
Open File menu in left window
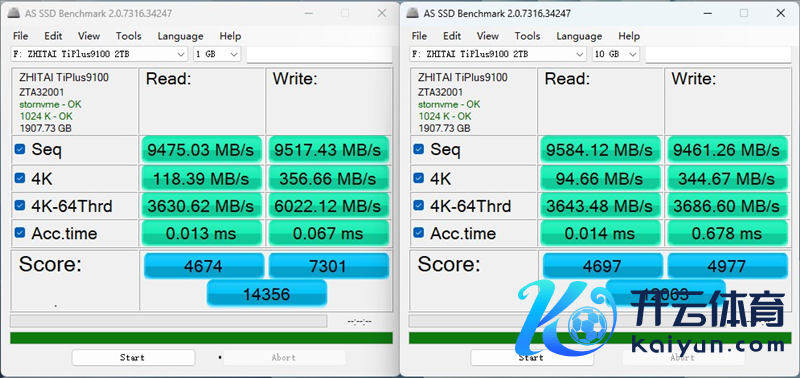click(x=20, y=36)
